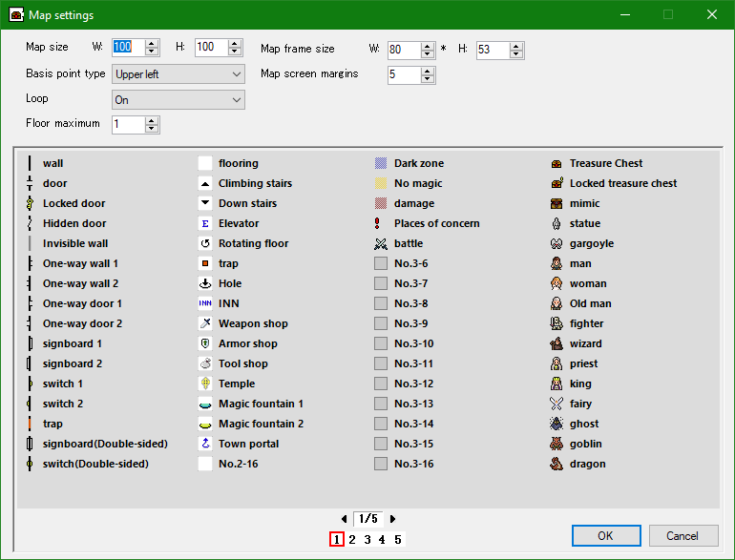
Task: Decrease Floor maximum with down arrow
Action: click(x=152, y=129)
